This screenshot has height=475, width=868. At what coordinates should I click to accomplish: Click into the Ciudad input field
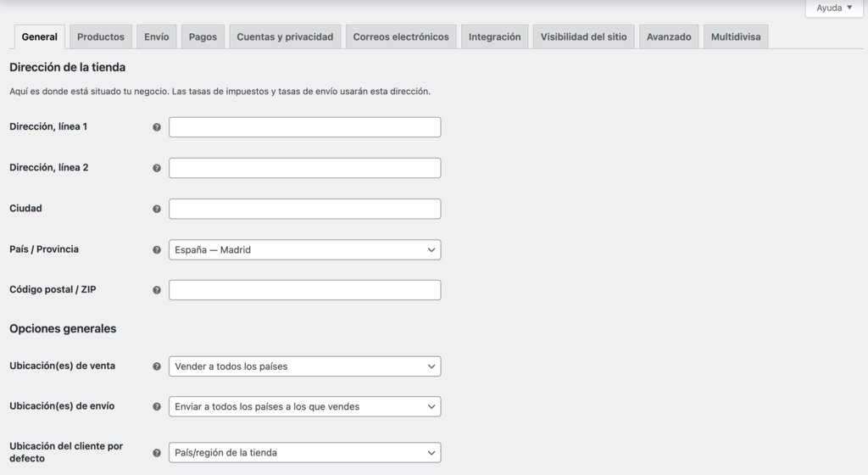coord(304,209)
